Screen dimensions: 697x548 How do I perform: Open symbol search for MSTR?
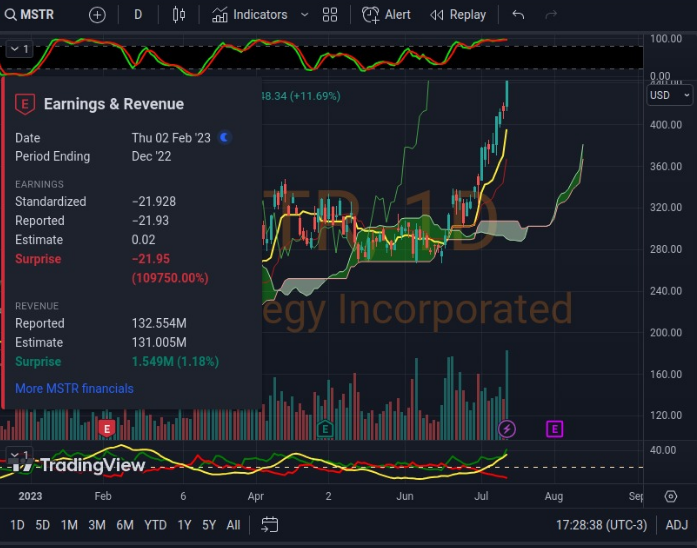click(29, 15)
